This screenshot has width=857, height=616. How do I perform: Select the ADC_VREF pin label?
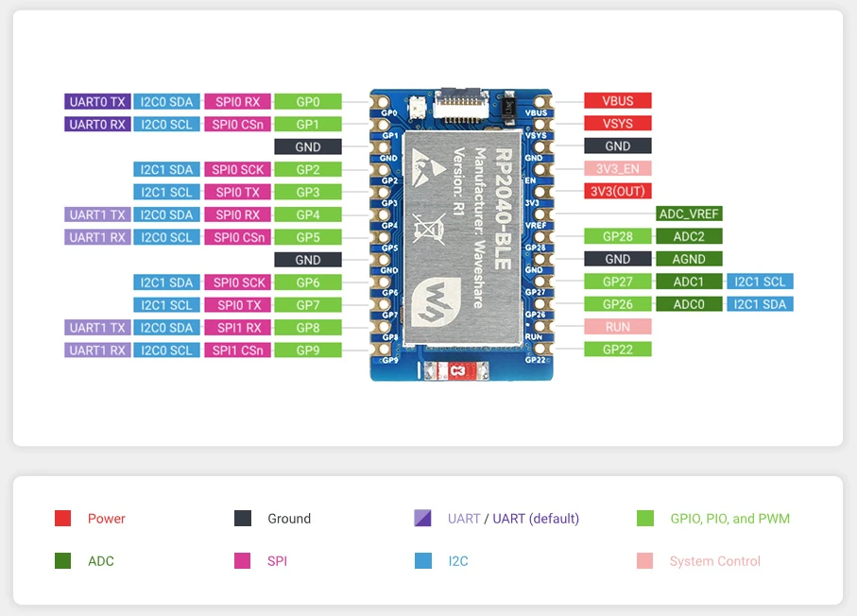click(x=689, y=214)
